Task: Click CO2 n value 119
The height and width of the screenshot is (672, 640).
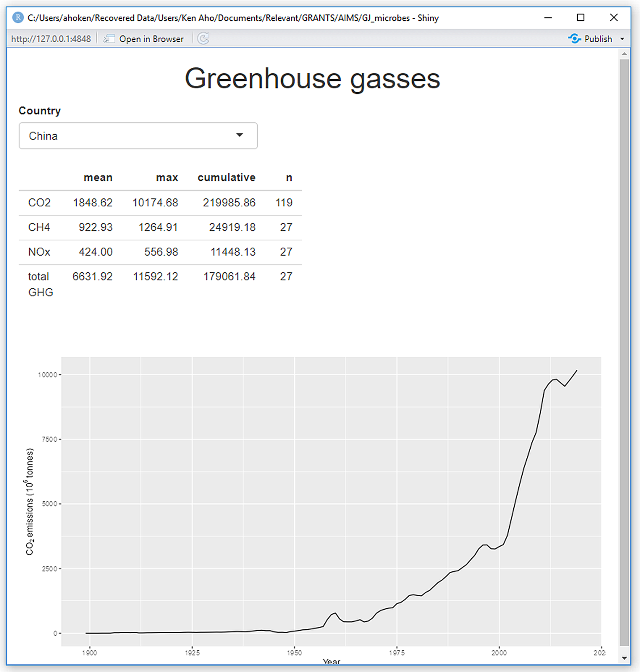Action: (284, 202)
